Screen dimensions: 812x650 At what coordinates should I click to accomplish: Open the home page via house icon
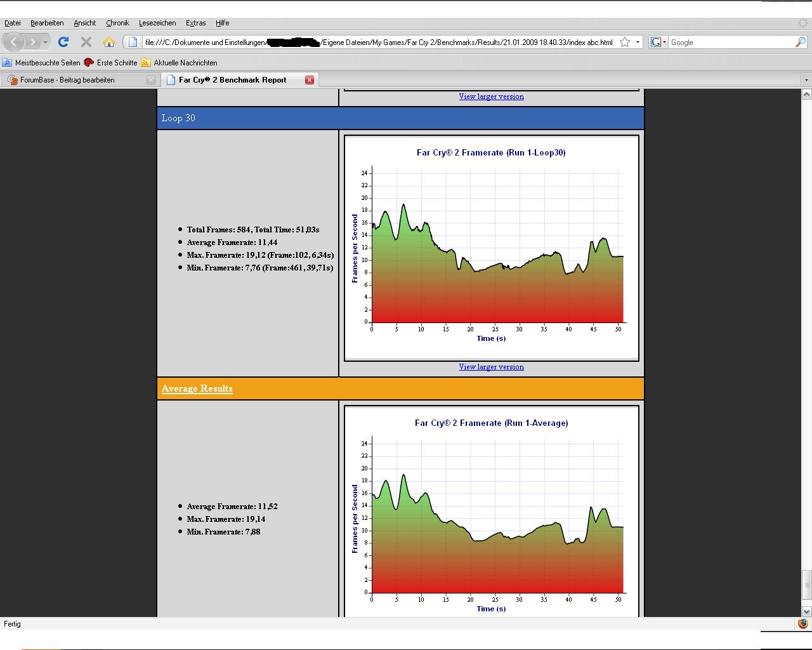coord(109,42)
